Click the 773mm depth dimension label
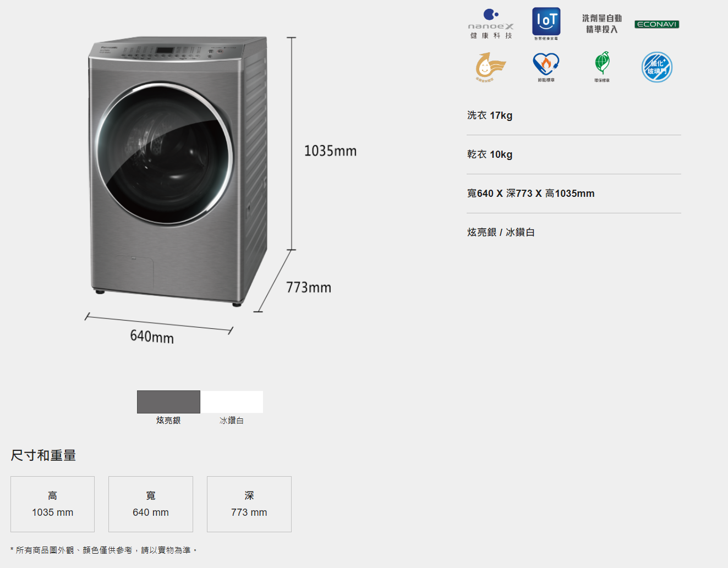Image resolution: width=728 pixels, height=568 pixels. point(309,288)
